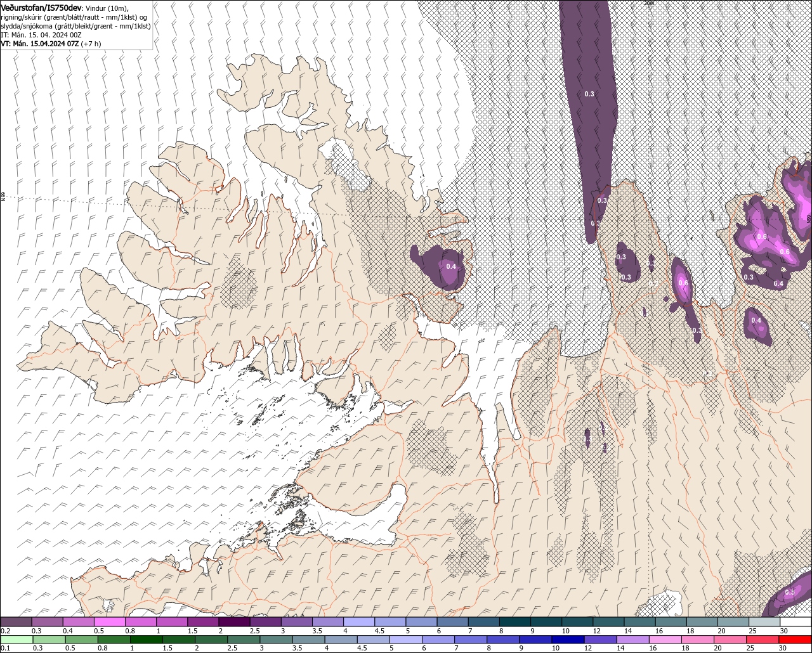Click the 'rigning/skúrir' legend description line

[75, 17]
